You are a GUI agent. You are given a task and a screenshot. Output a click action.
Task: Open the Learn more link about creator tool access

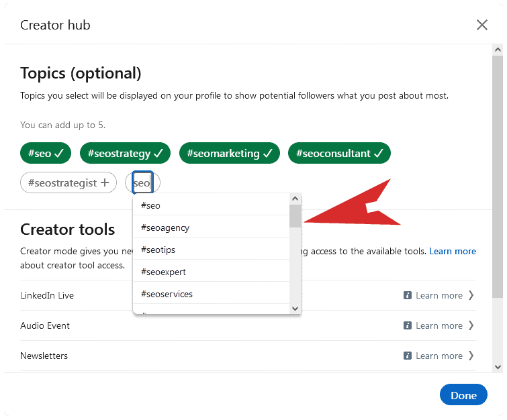pos(453,252)
